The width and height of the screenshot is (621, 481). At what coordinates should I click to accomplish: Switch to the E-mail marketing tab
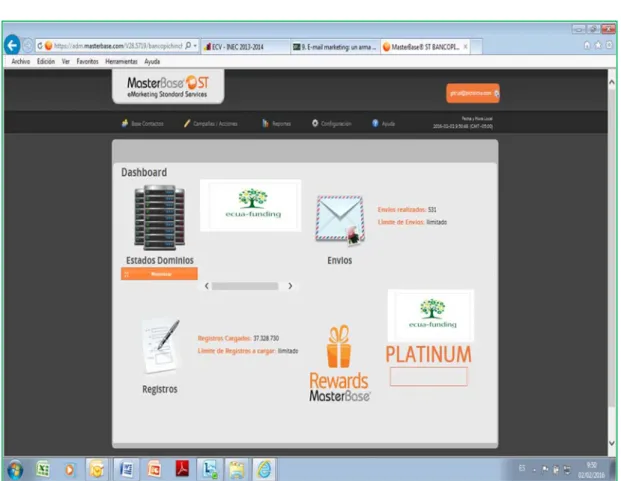pyautogui.click(x=335, y=47)
